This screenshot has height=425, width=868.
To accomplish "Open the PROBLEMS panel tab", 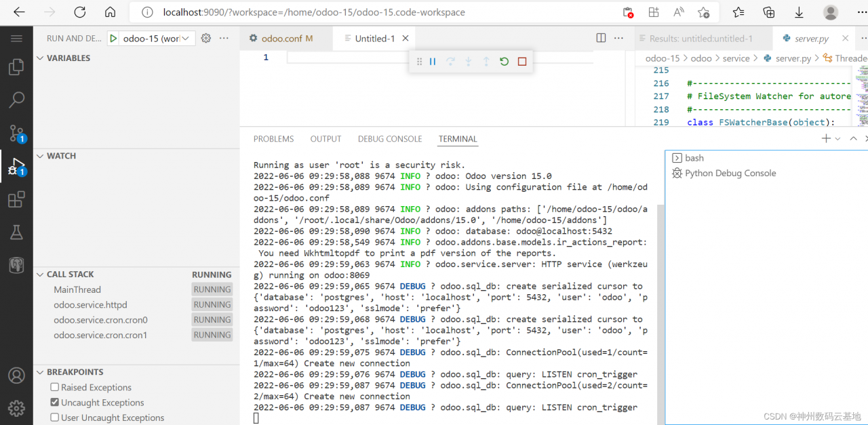I will click(273, 139).
